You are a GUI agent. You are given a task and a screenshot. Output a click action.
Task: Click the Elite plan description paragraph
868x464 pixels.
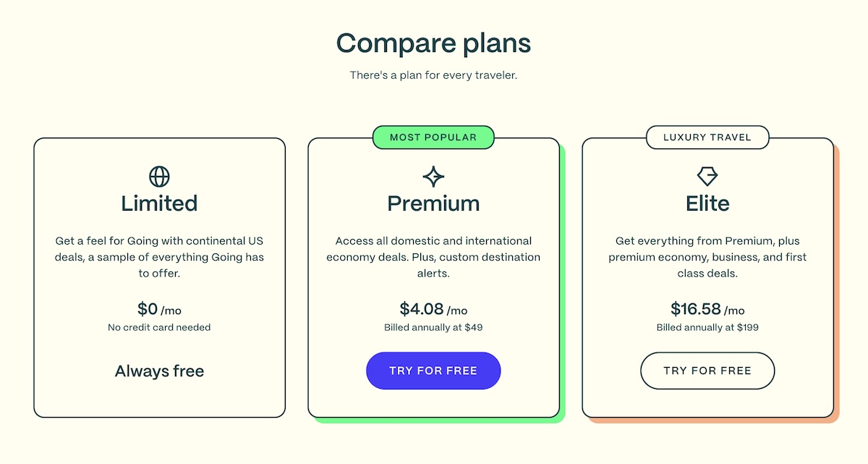coord(707,257)
